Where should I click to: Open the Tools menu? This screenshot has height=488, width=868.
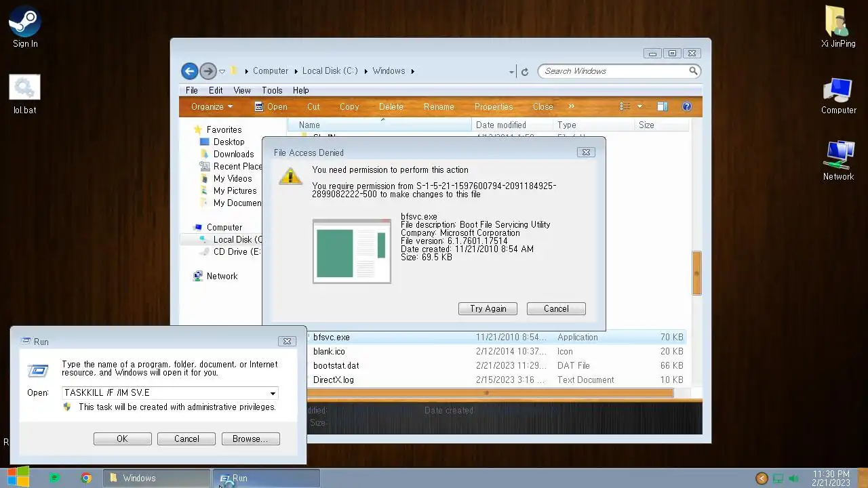(x=272, y=90)
